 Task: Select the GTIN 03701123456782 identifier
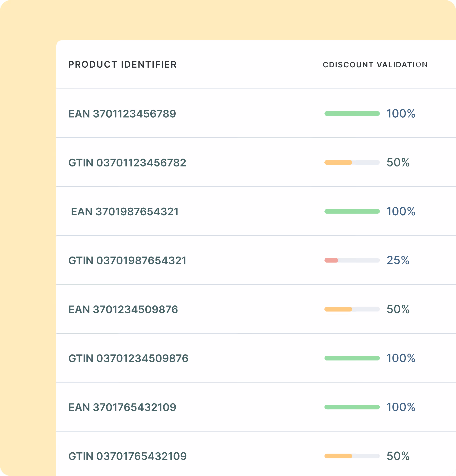[127, 163]
